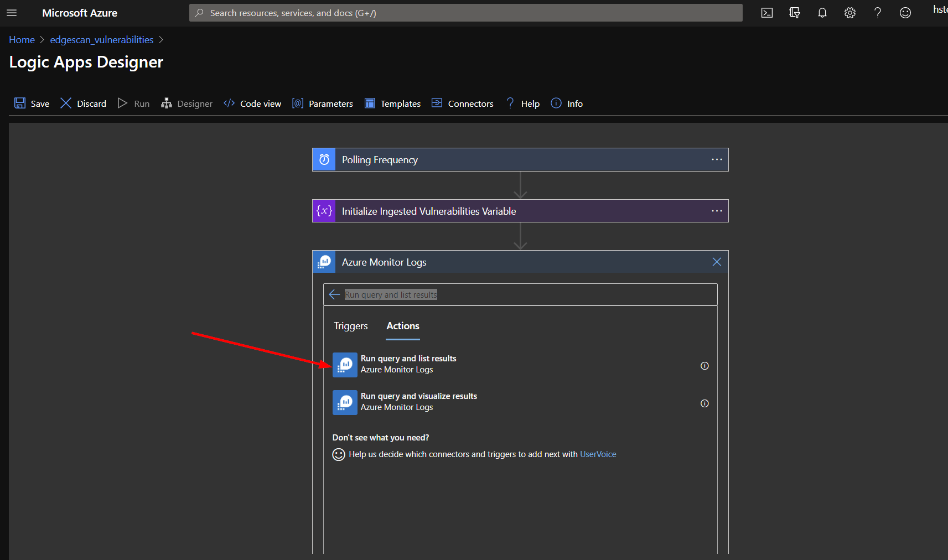This screenshot has width=948, height=560.
Task: Click the Help toolbar button
Action: click(x=522, y=103)
